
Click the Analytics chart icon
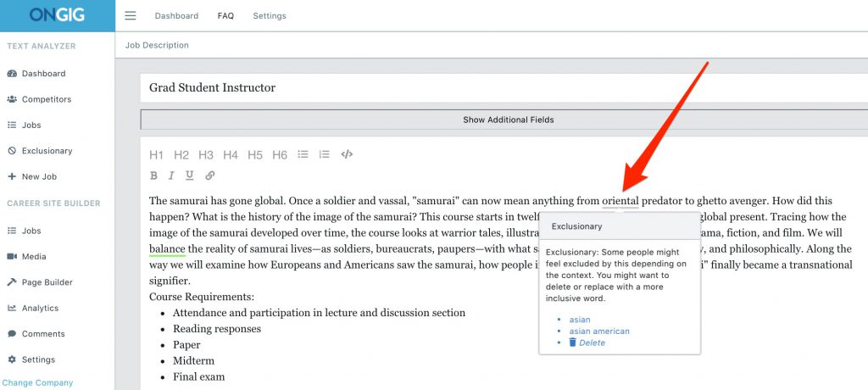[12, 308]
